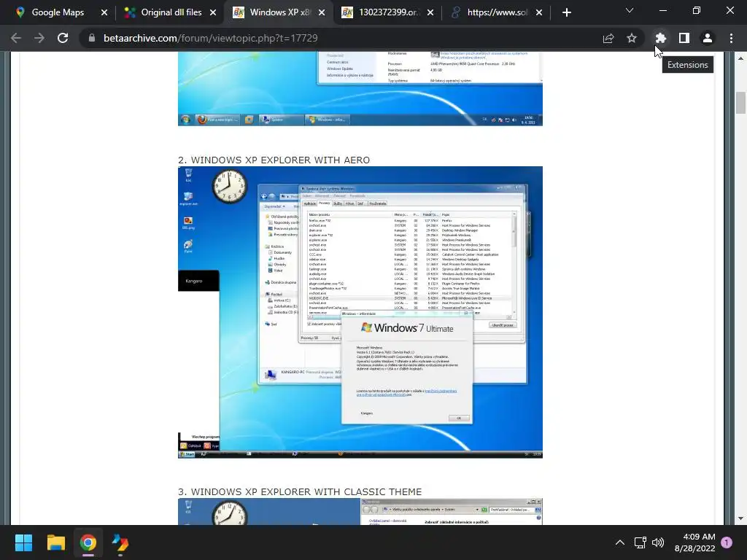The width and height of the screenshot is (747, 560).
Task: Open the XP Explorer with Aero screenshot
Action: point(360,312)
